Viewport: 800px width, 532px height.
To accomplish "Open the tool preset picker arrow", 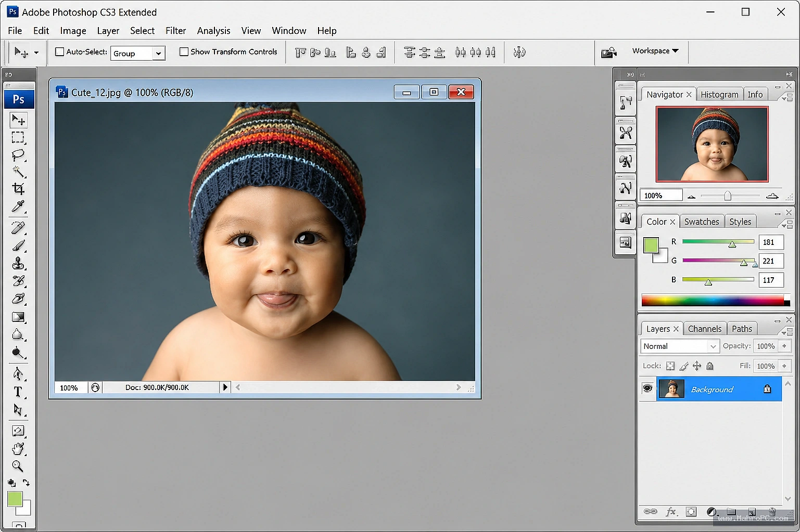I will [x=36, y=53].
